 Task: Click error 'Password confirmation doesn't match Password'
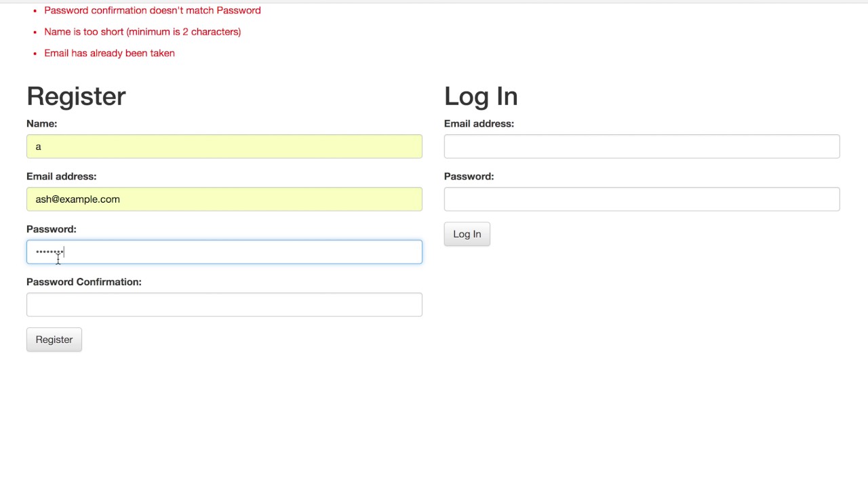[153, 10]
